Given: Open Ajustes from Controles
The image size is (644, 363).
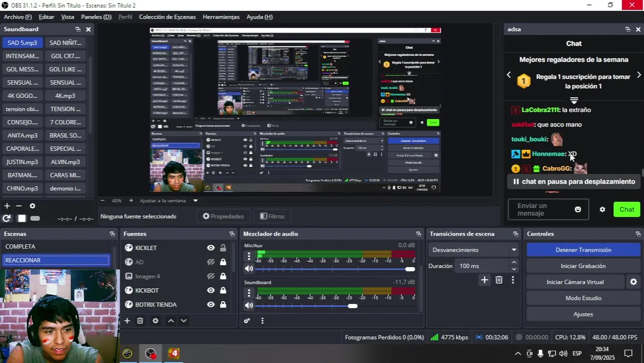Looking at the screenshot, I should 584,314.
